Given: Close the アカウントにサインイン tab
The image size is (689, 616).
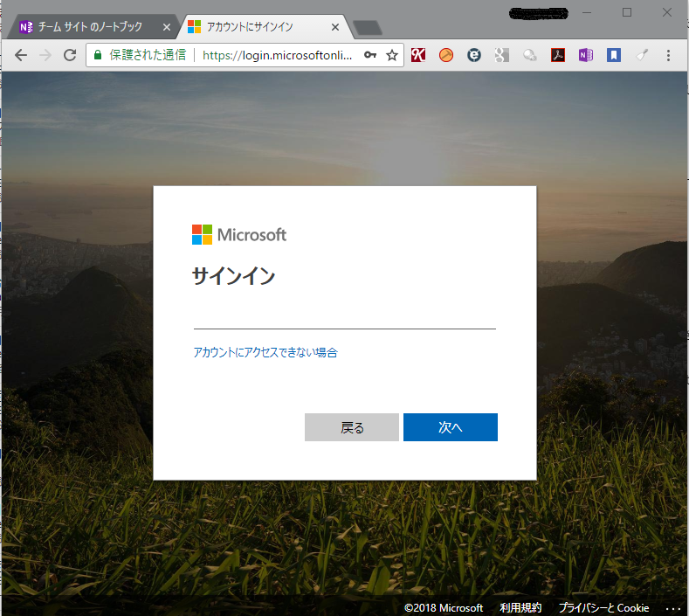Looking at the screenshot, I should click(335, 27).
